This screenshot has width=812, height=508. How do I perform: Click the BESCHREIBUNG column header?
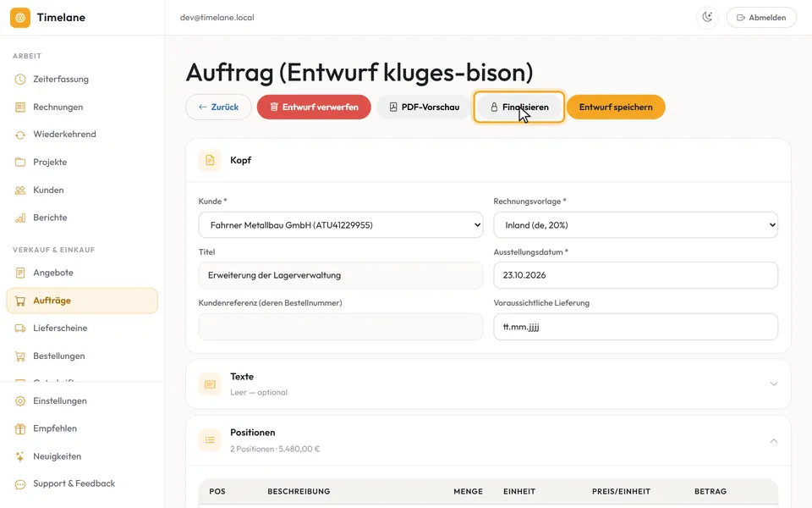[299, 491]
